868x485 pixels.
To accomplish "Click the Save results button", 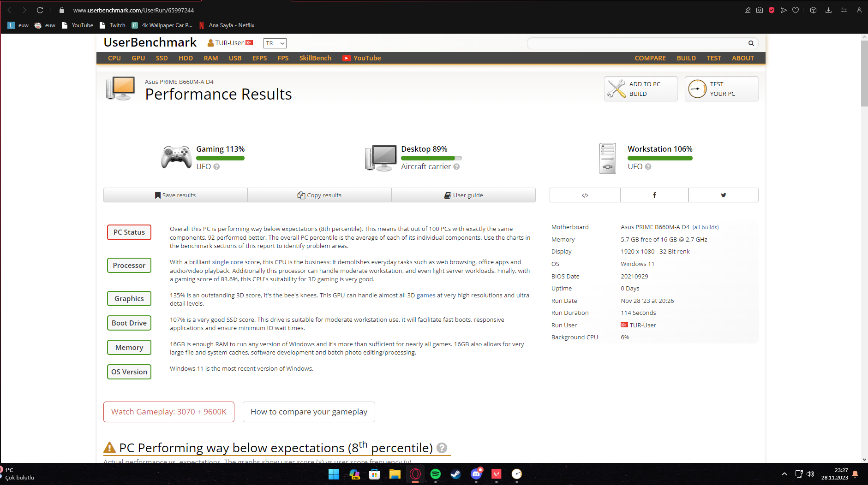I will [x=175, y=195].
